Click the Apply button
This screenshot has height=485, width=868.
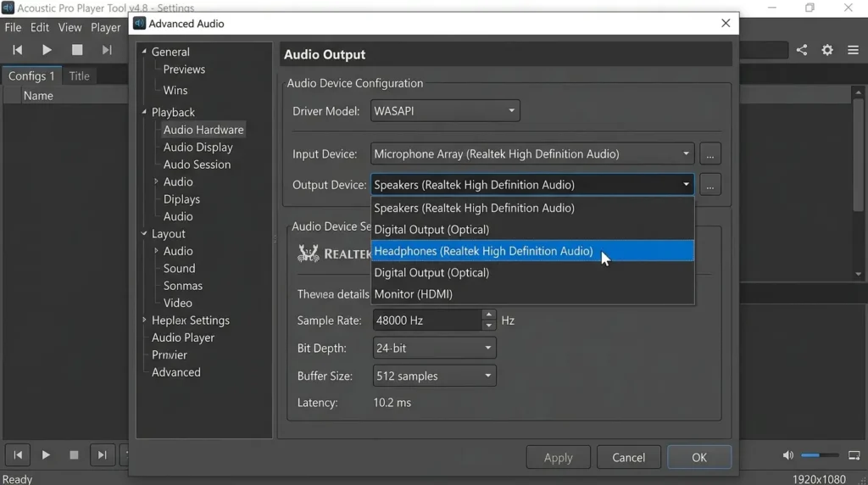coord(558,457)
